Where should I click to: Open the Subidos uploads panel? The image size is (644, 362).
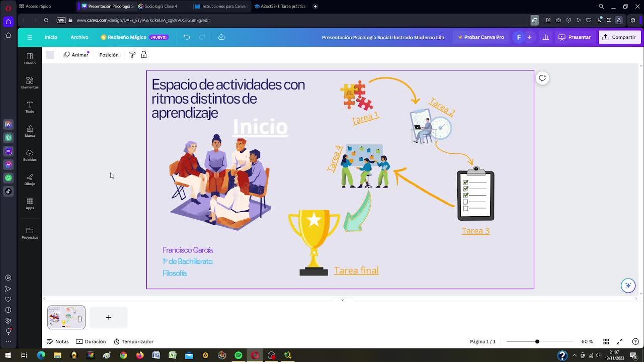coord(30,155)
